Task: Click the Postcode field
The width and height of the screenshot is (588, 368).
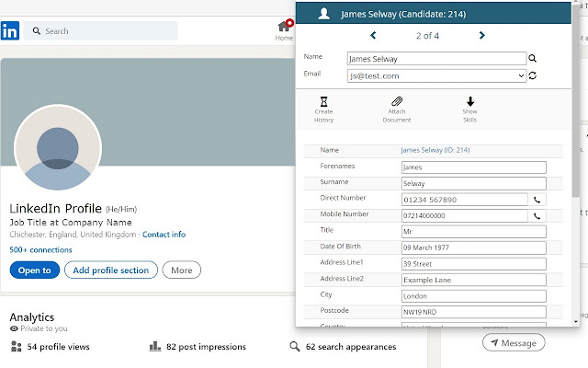Action: click(x=474, y=312)
